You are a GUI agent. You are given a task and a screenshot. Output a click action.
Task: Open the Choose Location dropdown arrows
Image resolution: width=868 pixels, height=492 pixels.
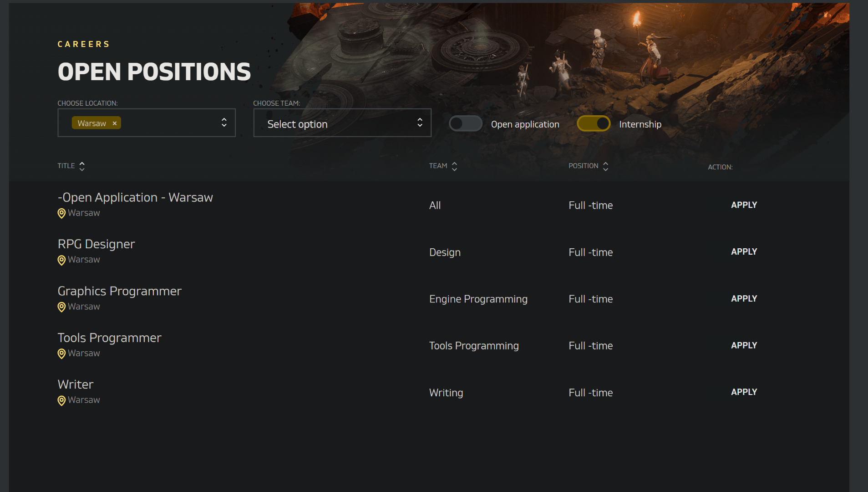pos(224,123)
